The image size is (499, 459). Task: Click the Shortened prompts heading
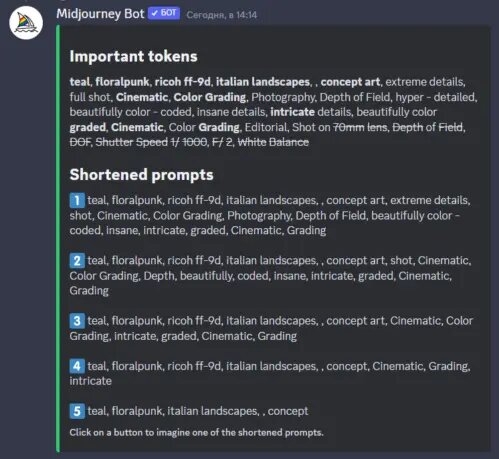pyautogui.click(x=141, y=175)
